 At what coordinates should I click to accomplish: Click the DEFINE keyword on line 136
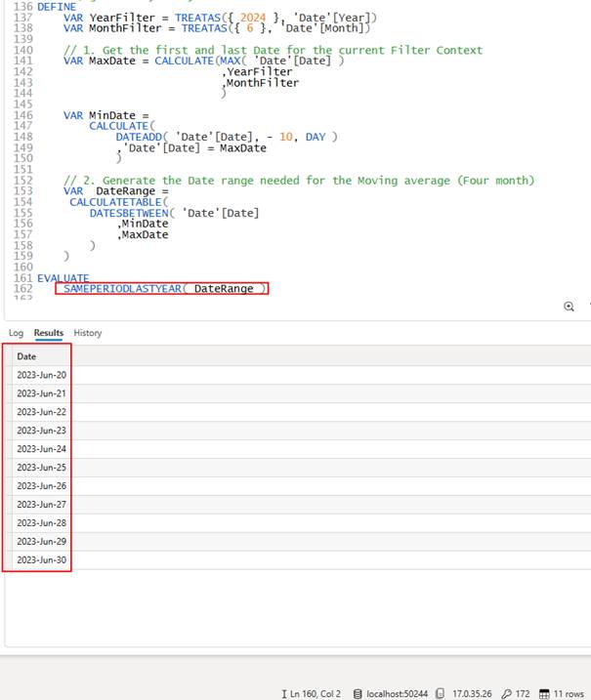pos(57,6)
